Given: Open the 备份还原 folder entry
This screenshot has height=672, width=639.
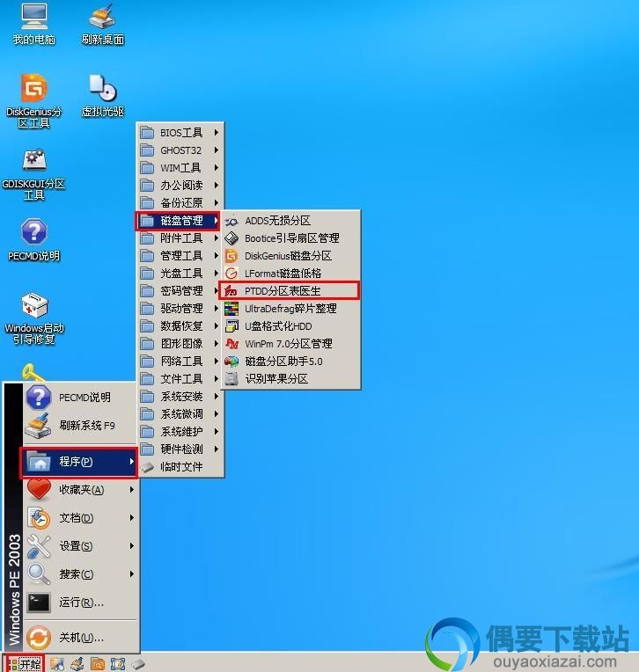Looking at the screenshot, I should pyautogui.click(x=180, y=202).
